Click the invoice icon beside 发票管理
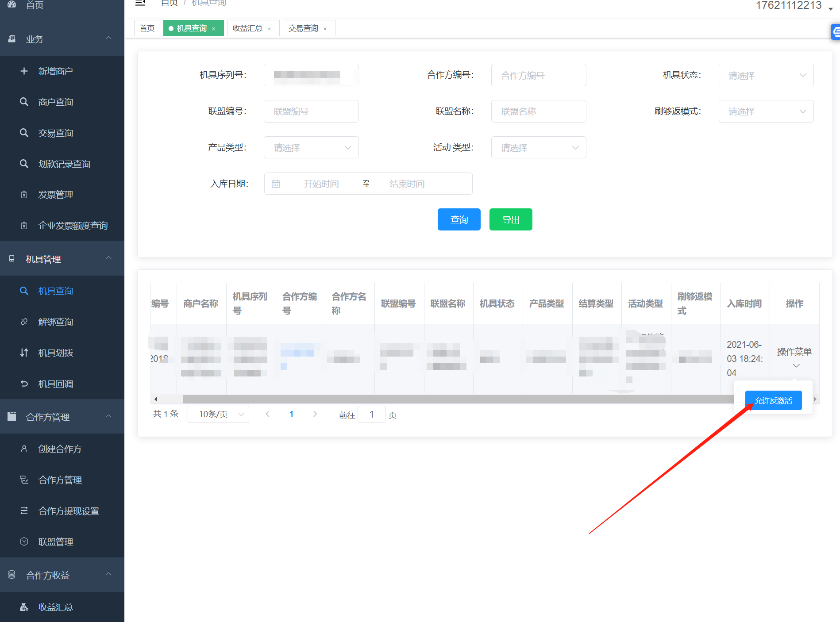840x622 pixels. click(24, 195)
